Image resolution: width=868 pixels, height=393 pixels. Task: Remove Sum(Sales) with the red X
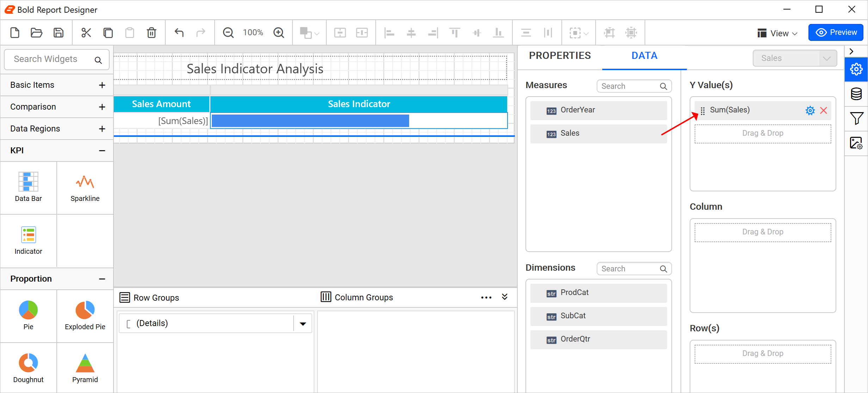coord(824,111)
